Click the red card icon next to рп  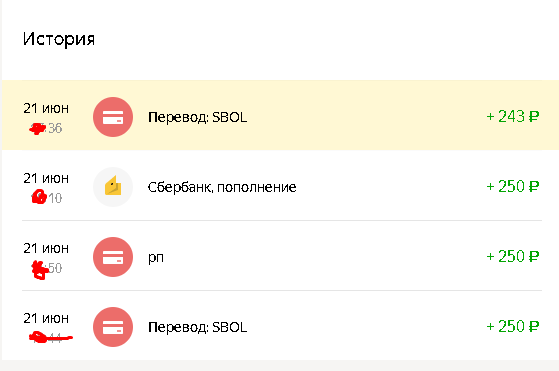click(x=113, y=257)
